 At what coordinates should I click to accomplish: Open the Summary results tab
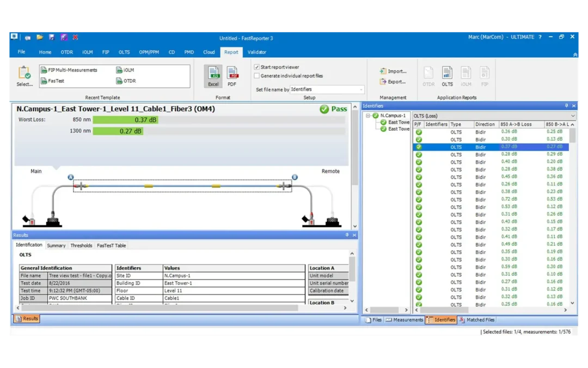56,245
